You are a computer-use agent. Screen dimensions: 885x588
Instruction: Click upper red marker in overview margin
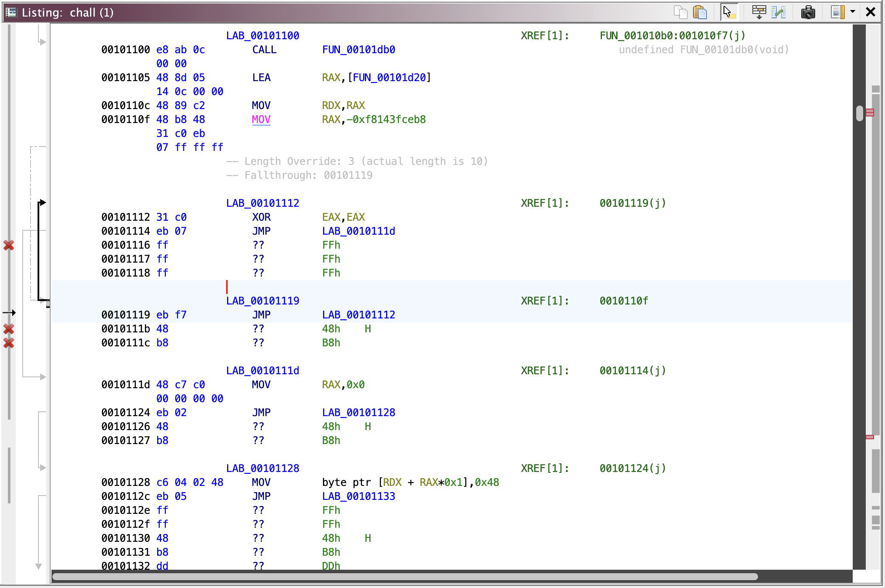[x=870, y=113]
